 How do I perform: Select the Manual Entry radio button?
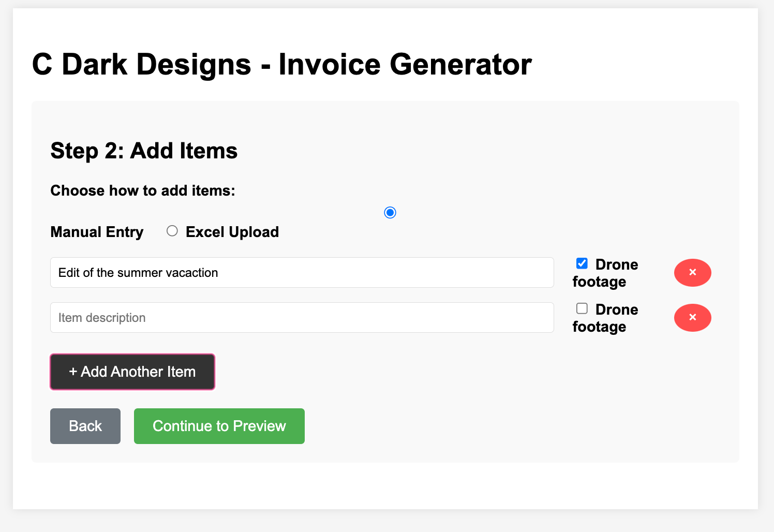[x=390, y=213]
